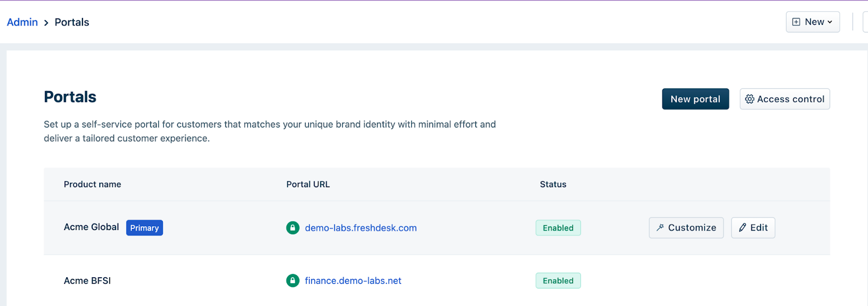
Task: Go back to Admin via the breadcrumb
Action: click(22, 22)
